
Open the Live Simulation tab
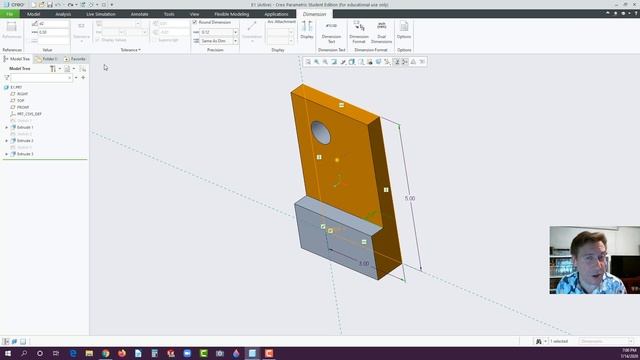click(x=101, y=14)
